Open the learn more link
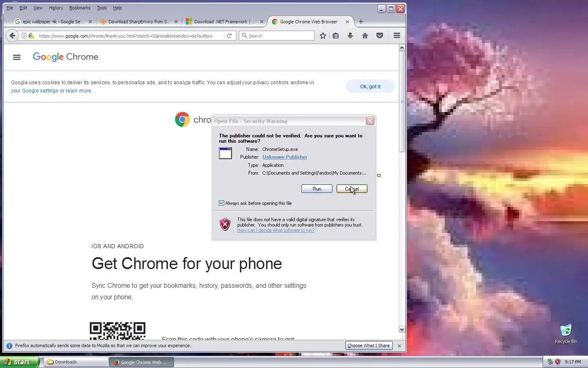Viewport: 588px width, 368px height. pyautogui.click(x=78, y=91)
